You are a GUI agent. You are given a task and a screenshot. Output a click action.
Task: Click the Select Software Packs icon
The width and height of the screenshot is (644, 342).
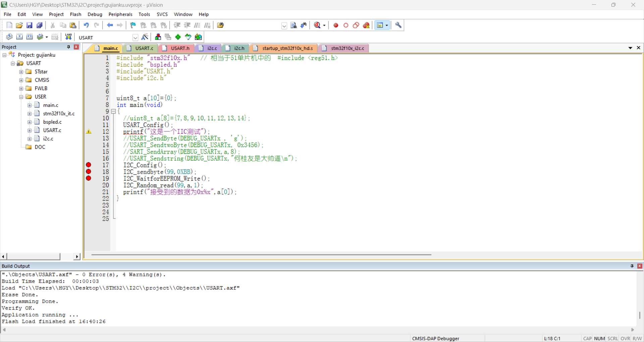coord(188,37)
